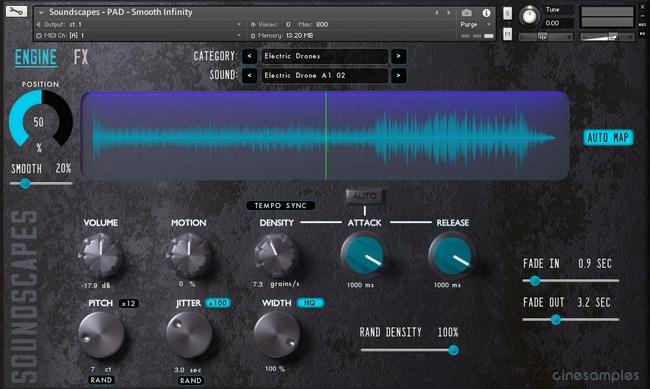Click the Smooth slider handle
The width and height of the screenshot is (650, 389).
click(x=25, y=183)
